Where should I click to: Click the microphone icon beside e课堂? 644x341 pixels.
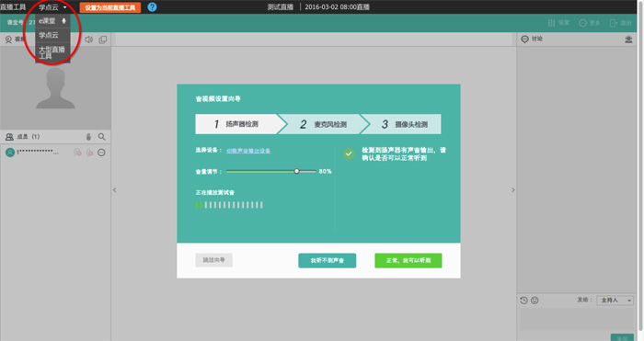pyautogui.click(x=63, y=21)
